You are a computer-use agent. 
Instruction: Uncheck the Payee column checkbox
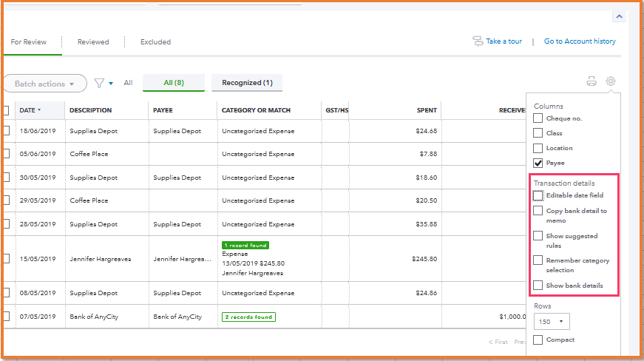[538, 163]
